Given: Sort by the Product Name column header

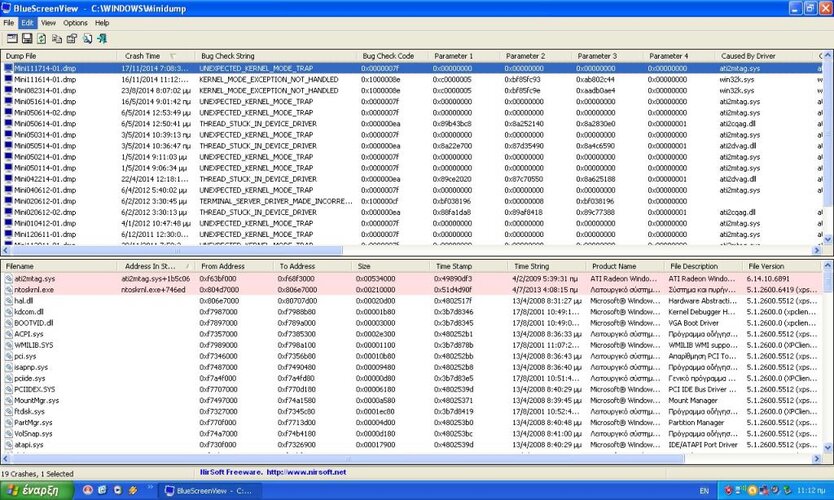Looking at the screenshot, I should click(623, 266).
